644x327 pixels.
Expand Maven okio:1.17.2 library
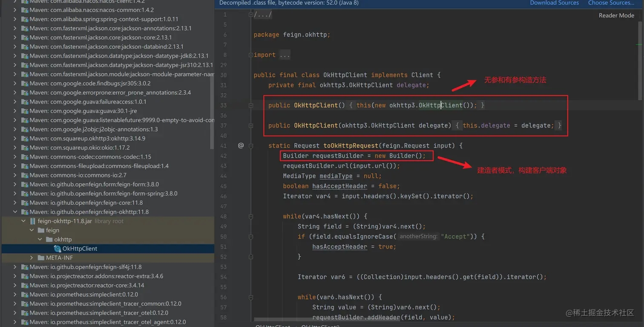click(15, 148)
